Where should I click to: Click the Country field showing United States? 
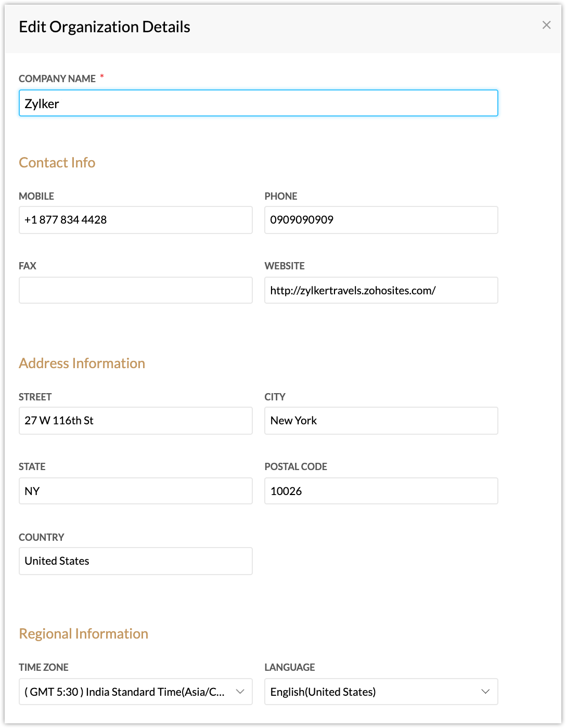point(136,561)
